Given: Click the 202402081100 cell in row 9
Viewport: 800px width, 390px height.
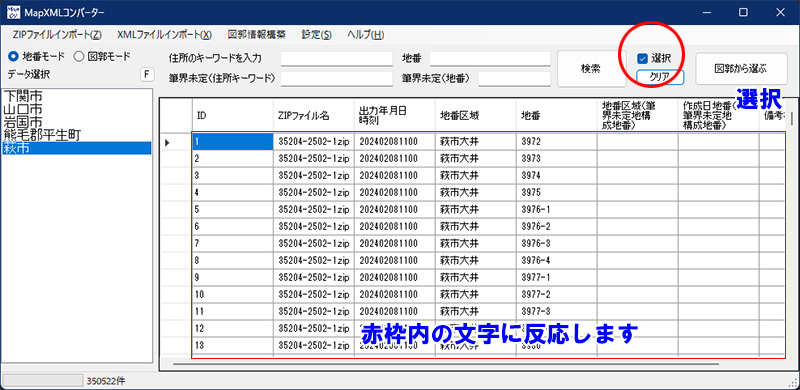Looking at the screenshot, I should tap(395, 277).
